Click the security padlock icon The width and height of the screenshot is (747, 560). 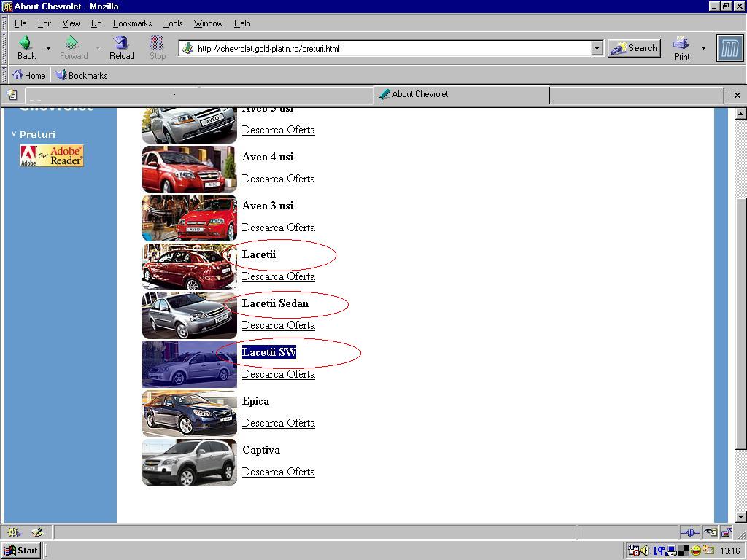pyautogui.click(x=727, y=532)
